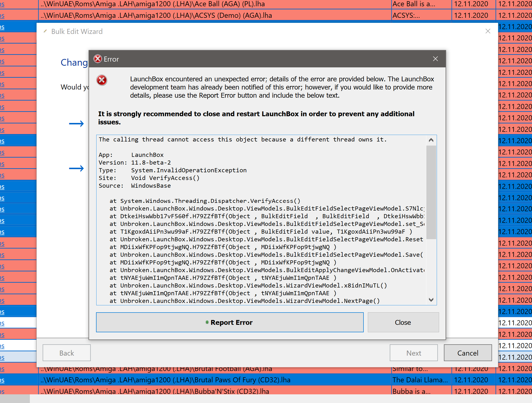532x403 pixels.
Task: Click the bold restart recommendation text
Action: click(x=256, y=118)
